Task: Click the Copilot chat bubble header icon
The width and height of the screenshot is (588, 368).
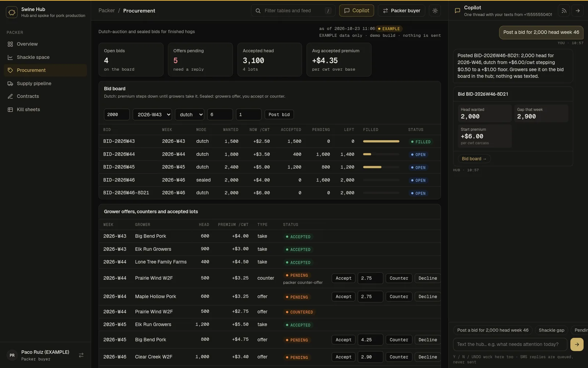Action: pos(458,11)
